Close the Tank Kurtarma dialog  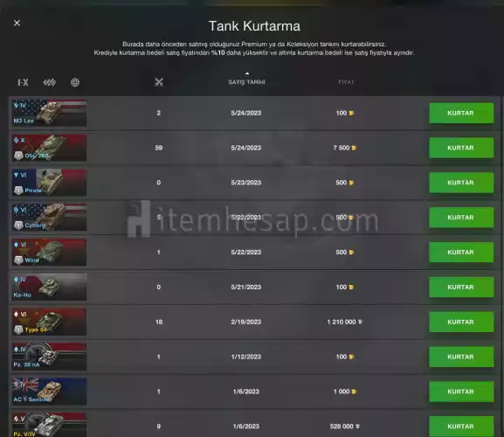coord(17,23)
